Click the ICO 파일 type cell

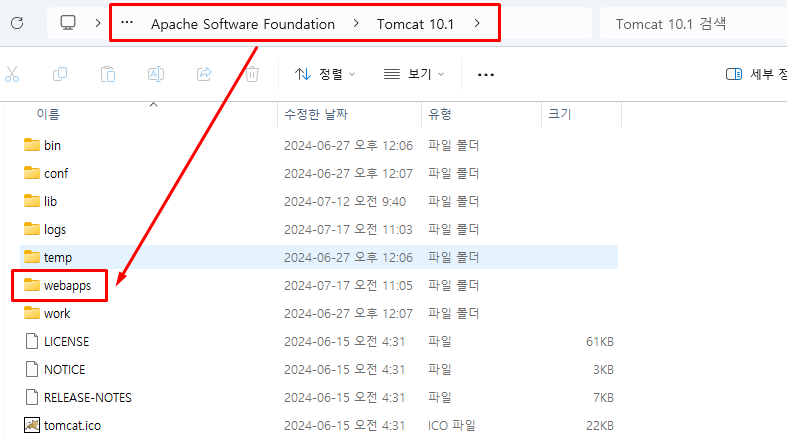[452, 426]
